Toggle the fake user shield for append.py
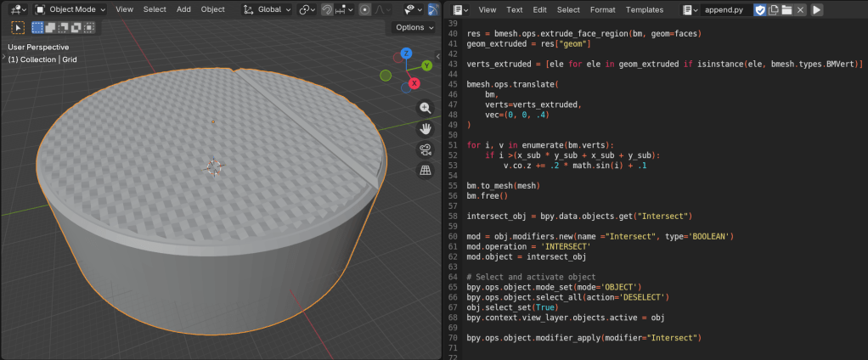 click(760, 9)
